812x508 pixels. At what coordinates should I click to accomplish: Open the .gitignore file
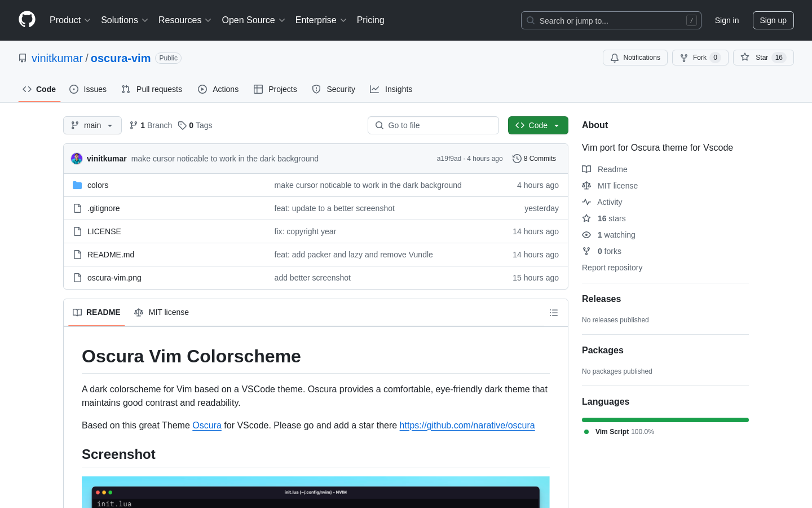pos(103,208)
